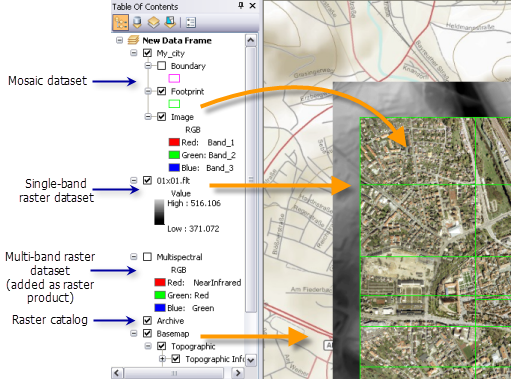The height and width of the screenshot is (379, 511).
Task: Collapse the Multispectral layer legend
Action: [134, 257]
